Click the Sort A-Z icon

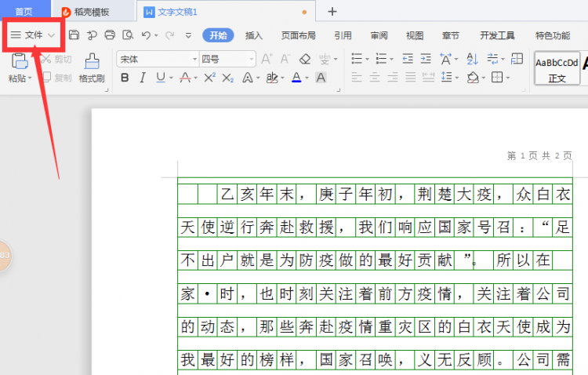(472, 59)
